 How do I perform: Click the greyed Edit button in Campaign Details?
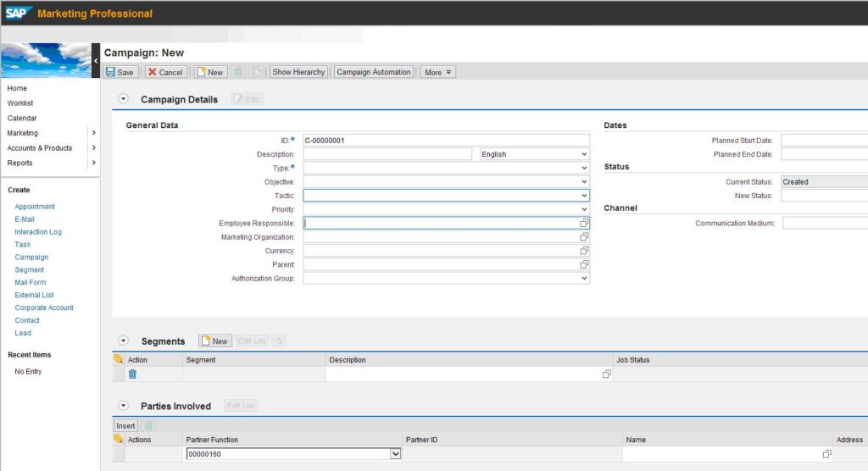247,99
